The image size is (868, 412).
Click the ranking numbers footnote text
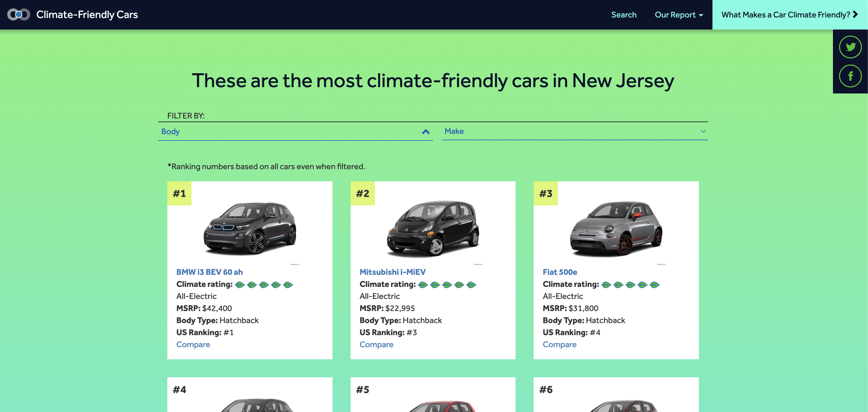pyautogui.click(x=266, y=166)
